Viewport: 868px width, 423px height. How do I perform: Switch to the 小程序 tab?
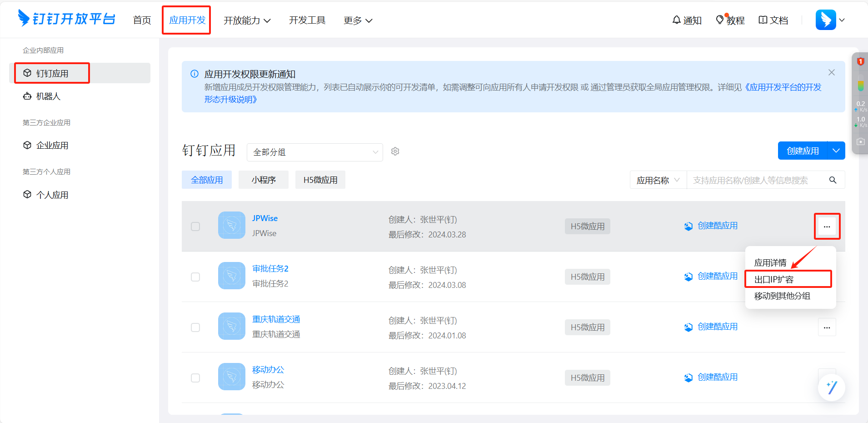click(264, 180)
